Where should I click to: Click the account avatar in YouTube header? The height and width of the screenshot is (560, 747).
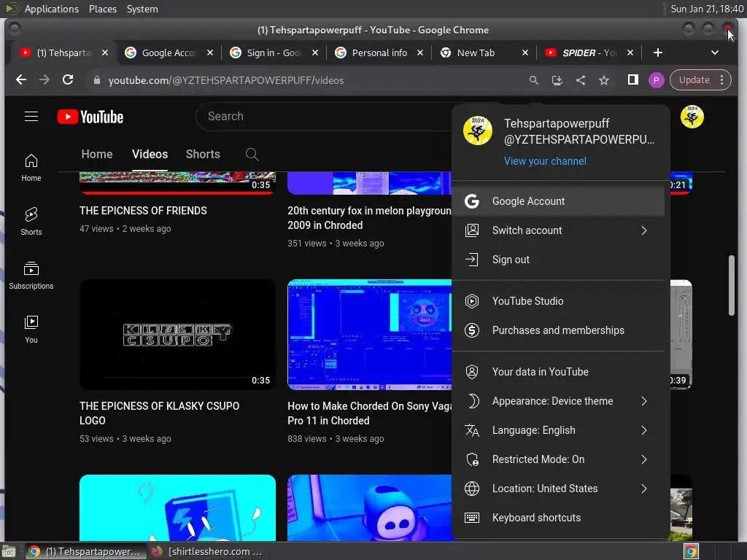pos(692,117)
